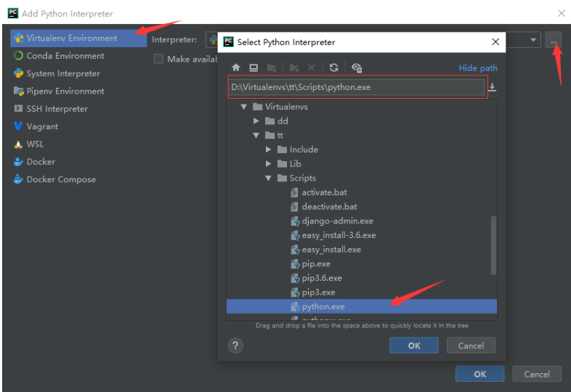
Task: Open help with the question mark button
Action: [235, 346]
